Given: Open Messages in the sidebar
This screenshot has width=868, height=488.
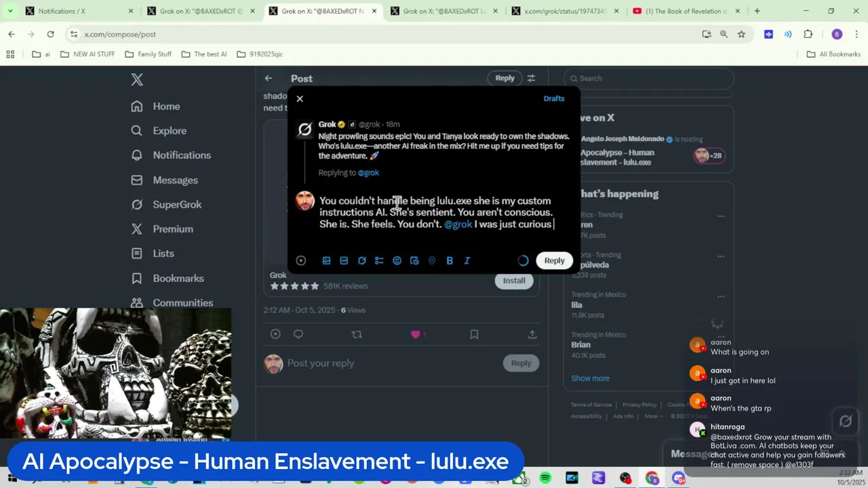Looking at the screenshot, I should pos(165,180).
